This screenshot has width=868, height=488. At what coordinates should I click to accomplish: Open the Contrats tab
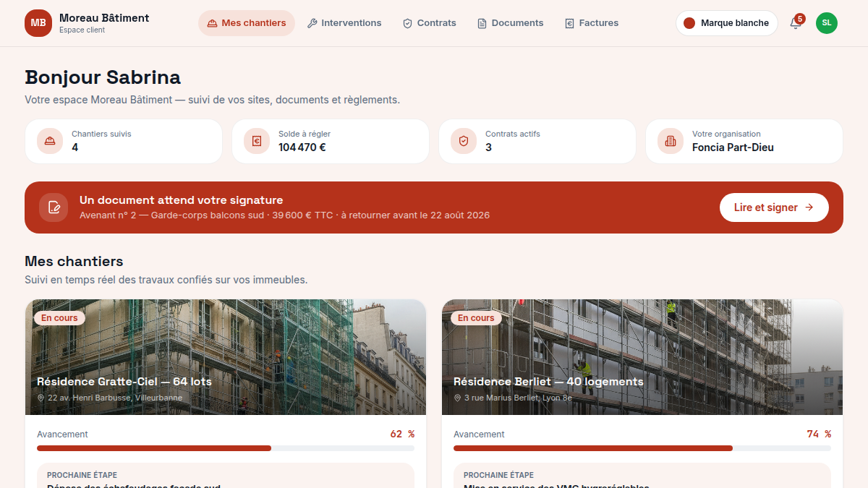click(x=430, y=23)
